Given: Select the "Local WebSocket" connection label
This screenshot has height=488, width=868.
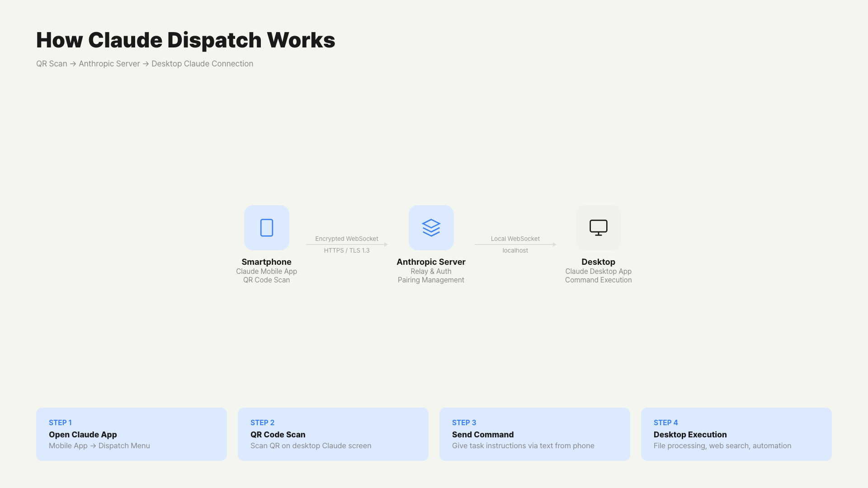Looking at the screenshot, I should coord(515,239).
